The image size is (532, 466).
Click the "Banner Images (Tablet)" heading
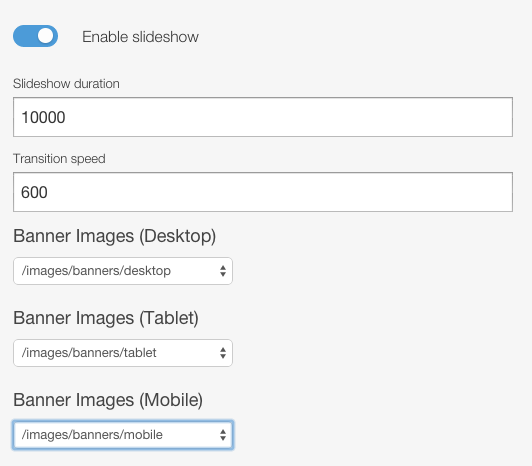point(106,318)
